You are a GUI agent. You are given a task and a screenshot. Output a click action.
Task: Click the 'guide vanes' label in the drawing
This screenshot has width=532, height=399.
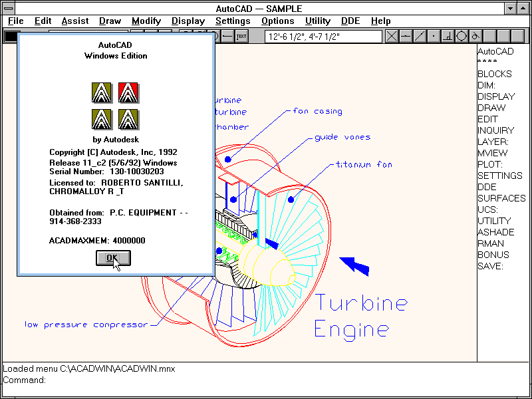tap(342, 137)
